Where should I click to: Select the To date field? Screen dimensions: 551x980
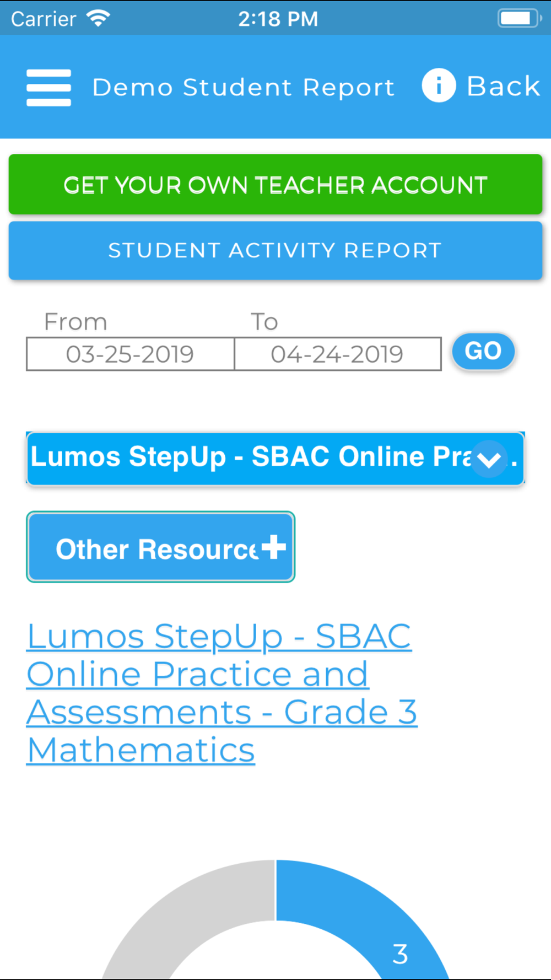(x=338, y=354)
